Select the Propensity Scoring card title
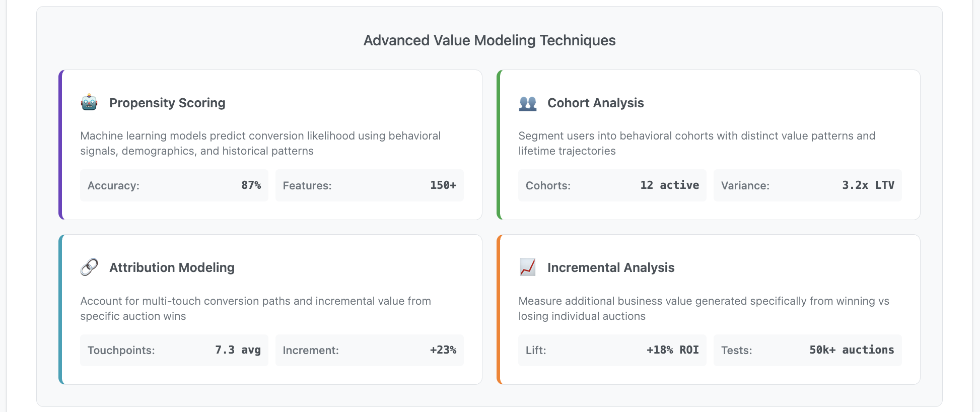 tap(167, 103)
